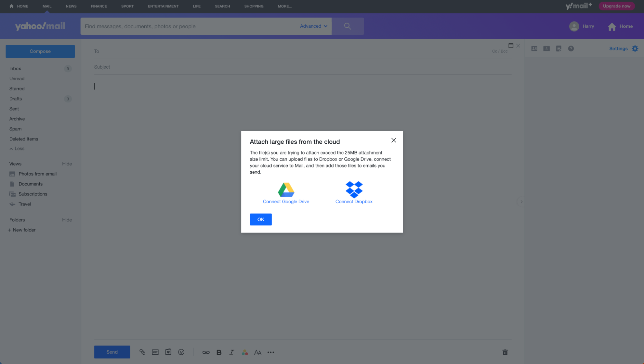The height and width of the screenshot is (364, 644).
Task: Click the font size icon in toolbar
Action: [x=258, y=352]
